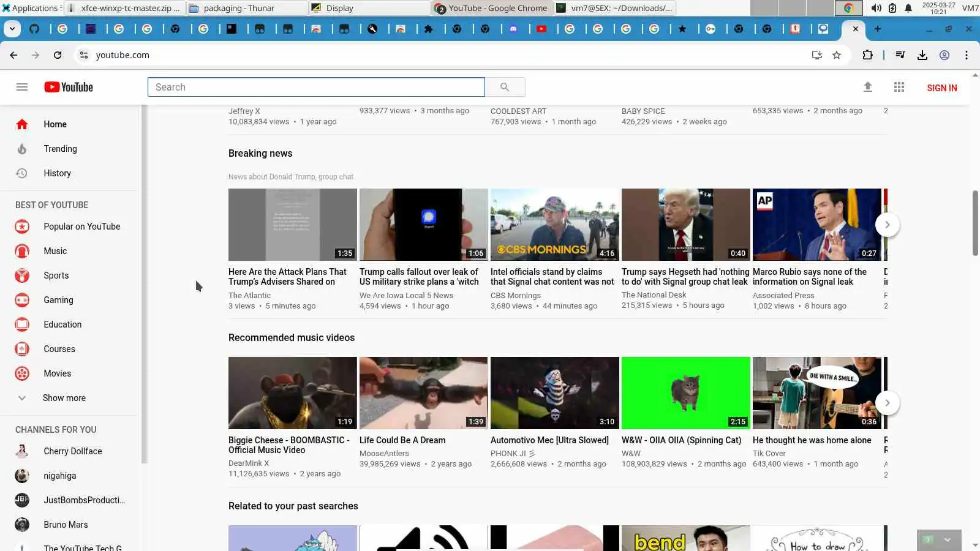Screen dimensions: 980x551
Task: Reload the YouTube page
Action: 58,55
